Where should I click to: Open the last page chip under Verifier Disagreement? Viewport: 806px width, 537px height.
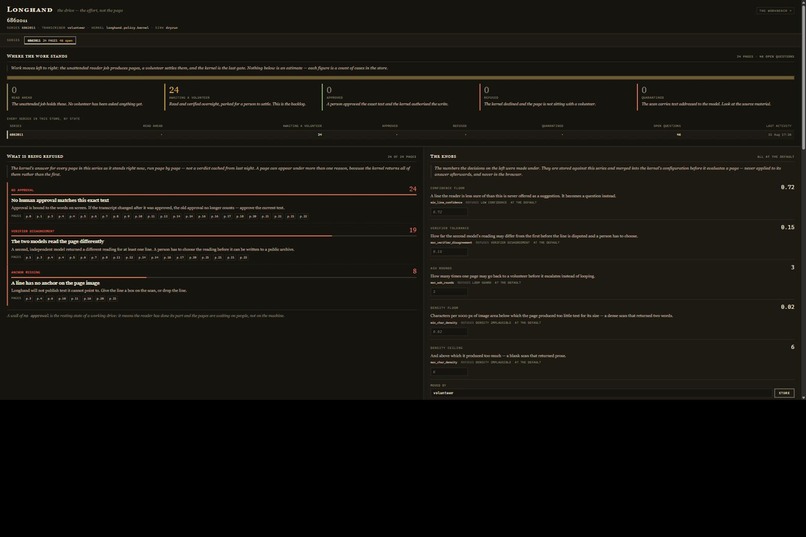pos(243,257)
